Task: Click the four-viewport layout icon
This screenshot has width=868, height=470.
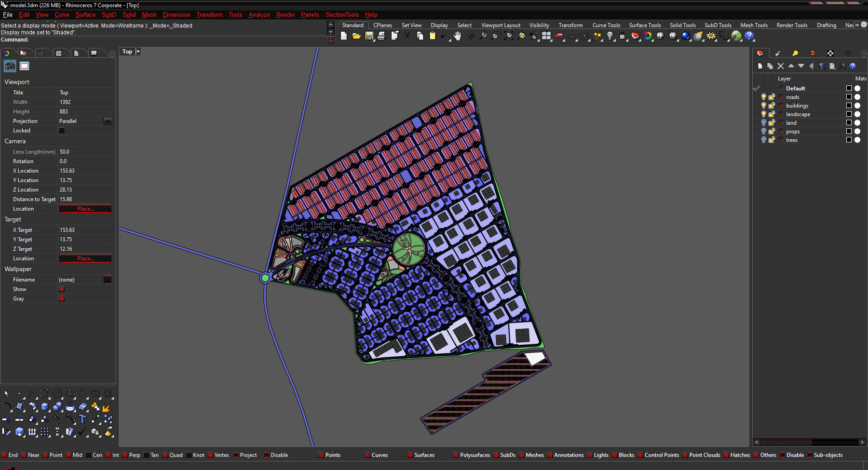Action: 546,36
